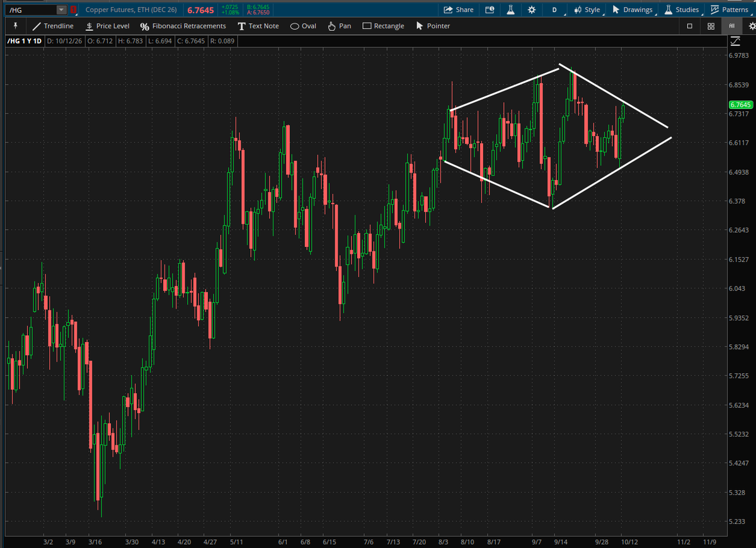Image resolution: width=756 pixels, height=548 pixels.
Task: Switch to the Pan hand tool
Action: click(x=340, y=26)
